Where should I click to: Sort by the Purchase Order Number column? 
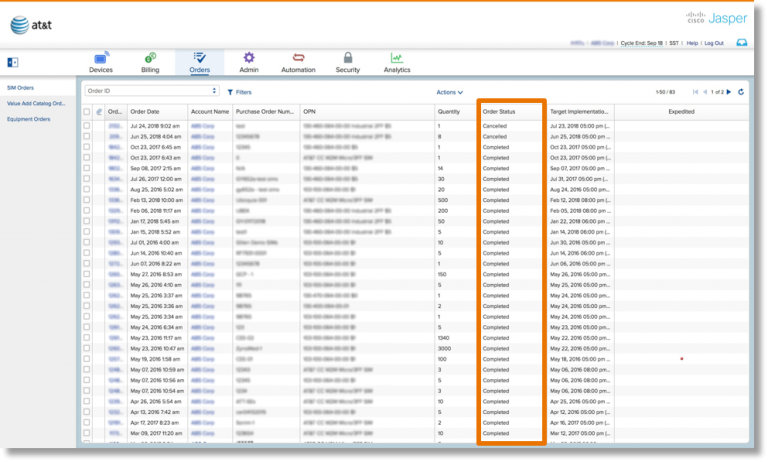(x=264, y=112)
